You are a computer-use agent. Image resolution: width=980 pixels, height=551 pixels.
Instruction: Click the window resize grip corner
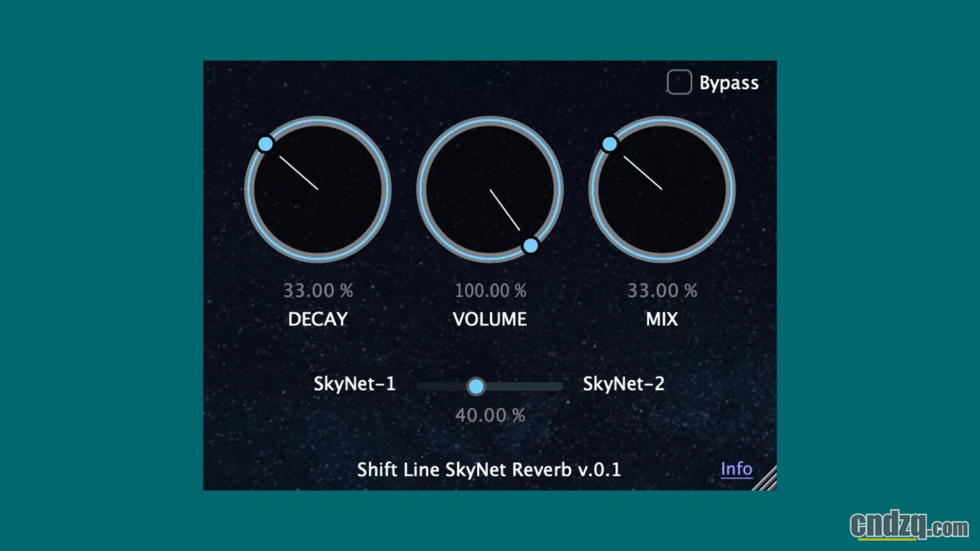[x=764, y=478]
